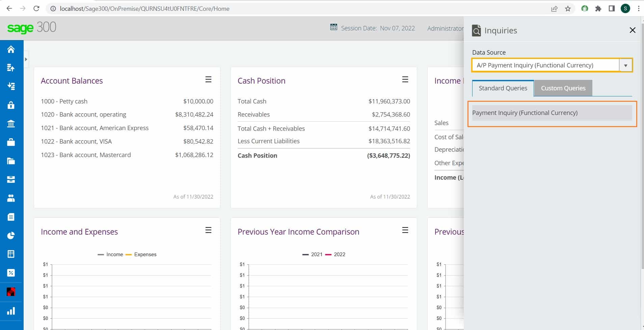Viewport: 644px width, 330px height.
Task: Bookmark this page with star icon
Action: click(568, 9)
